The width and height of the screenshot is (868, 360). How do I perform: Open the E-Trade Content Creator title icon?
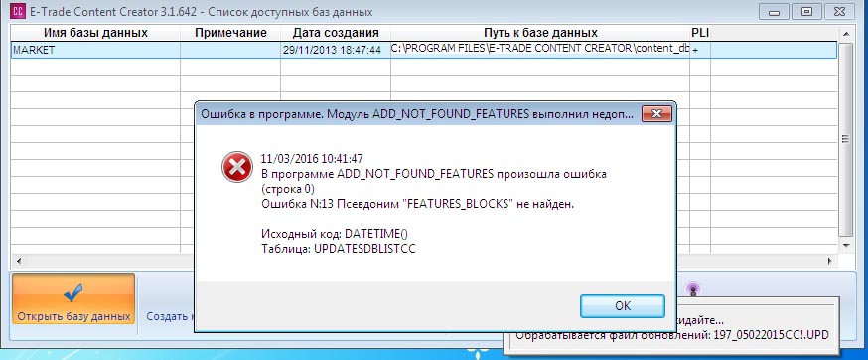tap(18, 11)
